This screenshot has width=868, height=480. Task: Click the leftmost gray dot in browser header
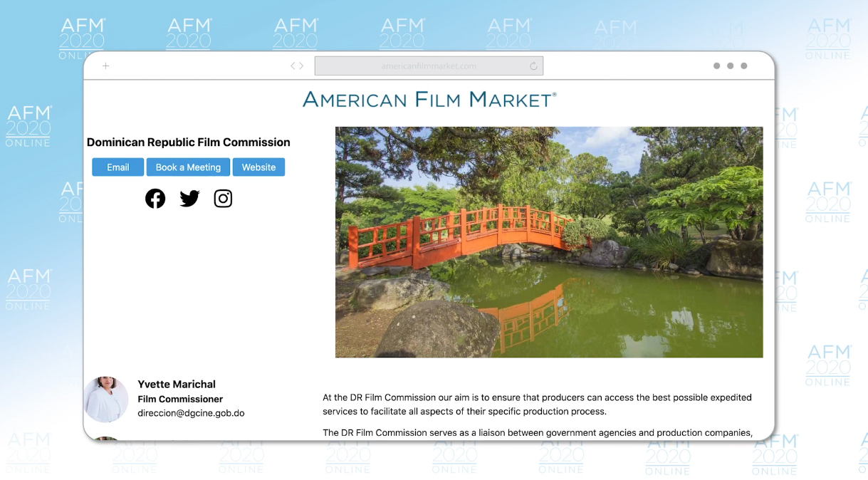coord(716,66)
